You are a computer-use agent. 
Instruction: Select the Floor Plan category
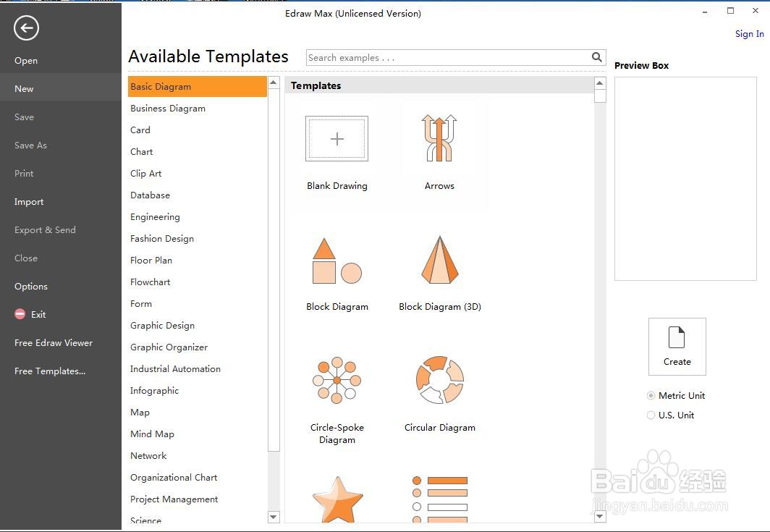coord(198,261)
